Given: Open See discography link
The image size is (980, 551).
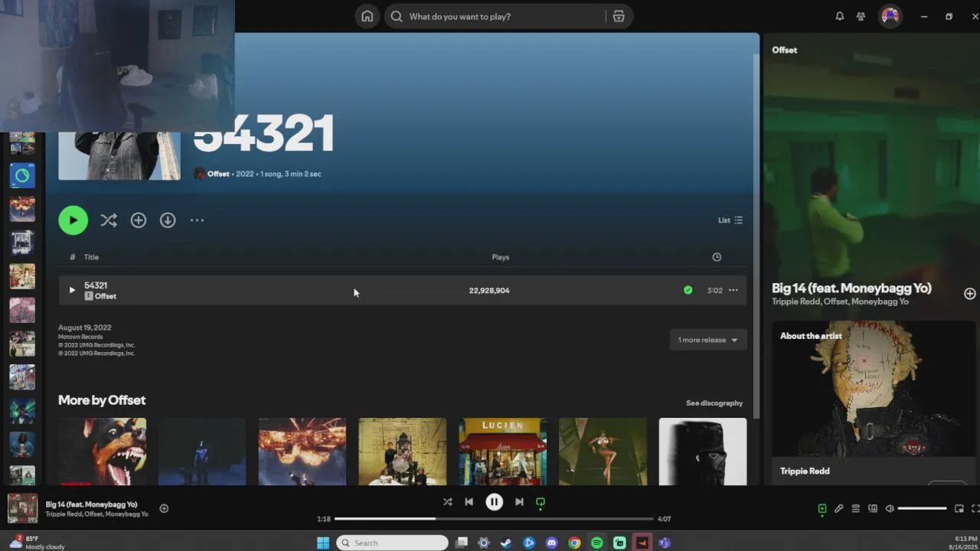Looking at the screenshot, I should tap(714, 403).
